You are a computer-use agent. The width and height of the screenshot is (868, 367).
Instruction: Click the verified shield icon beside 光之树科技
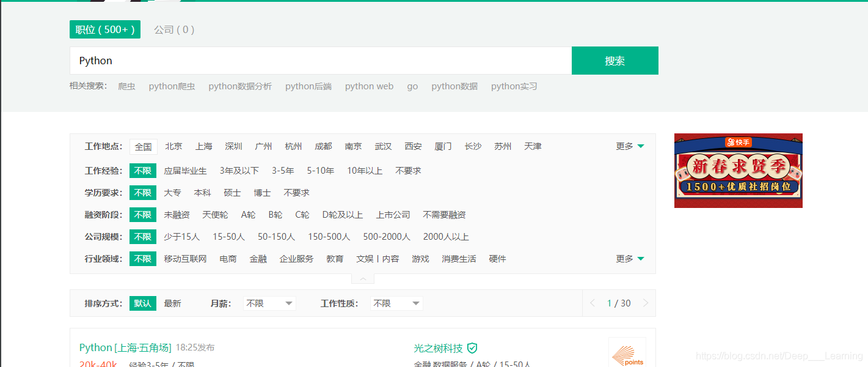[x=472, y=348]
